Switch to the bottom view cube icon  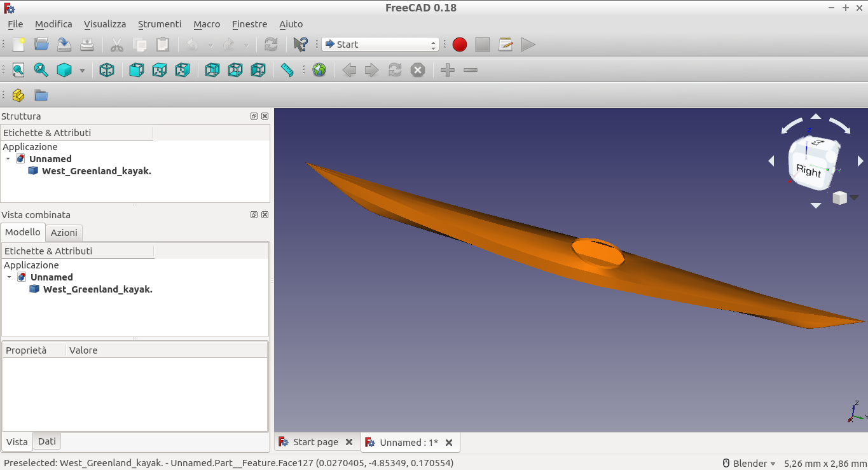click(x=235, y=70)
